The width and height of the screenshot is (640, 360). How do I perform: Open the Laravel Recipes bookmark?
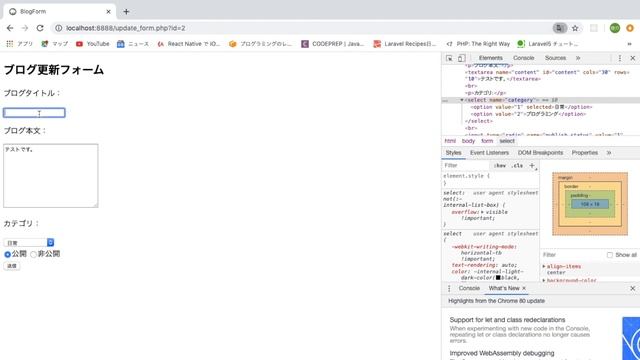coord(405,44)
